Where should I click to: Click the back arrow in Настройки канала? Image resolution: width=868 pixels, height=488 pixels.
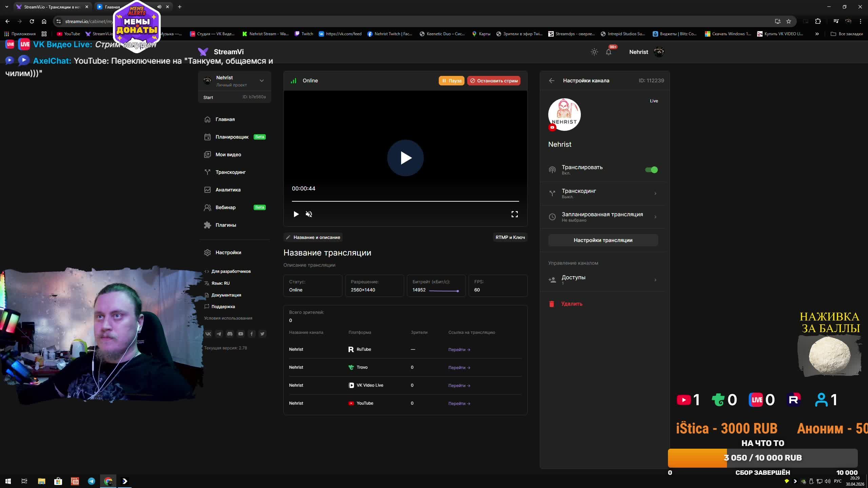point(552,81)
